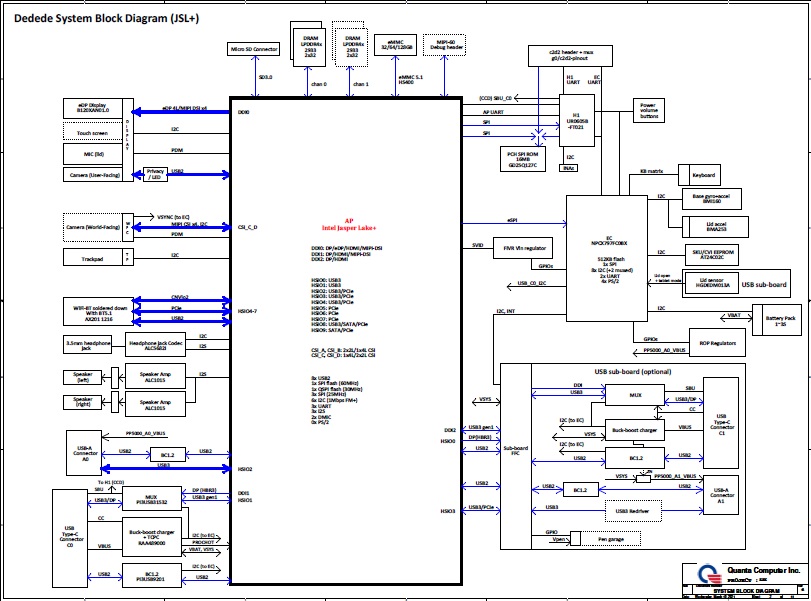
Task: Click the eMMC 5.1 HS400 label
Action: (411, 80)
